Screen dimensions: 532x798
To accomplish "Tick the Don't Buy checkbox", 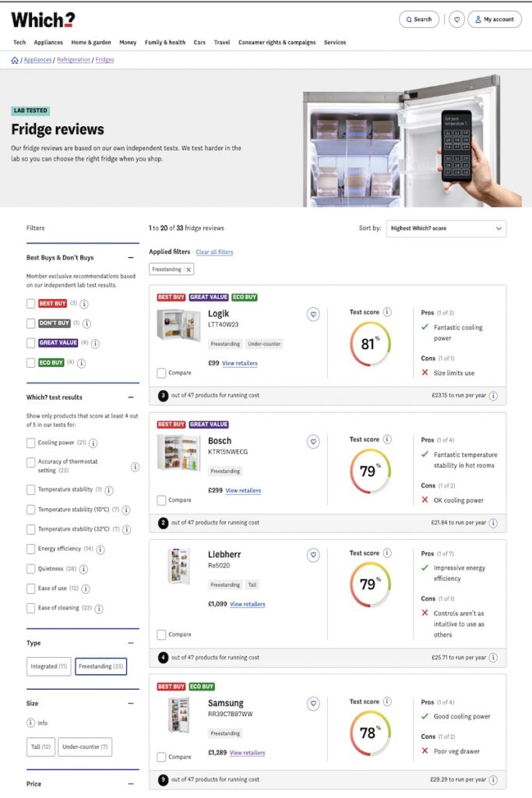I will 30,323.
